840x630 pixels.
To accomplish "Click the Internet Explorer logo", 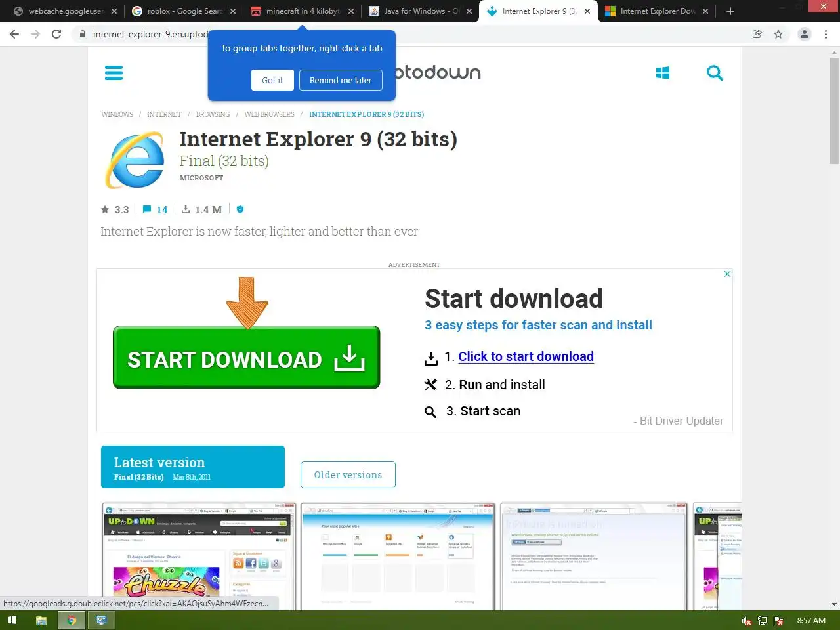I will 136,159.
